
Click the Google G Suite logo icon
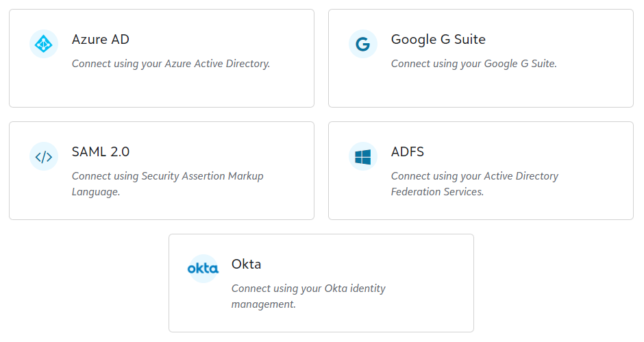click(363, 45)
